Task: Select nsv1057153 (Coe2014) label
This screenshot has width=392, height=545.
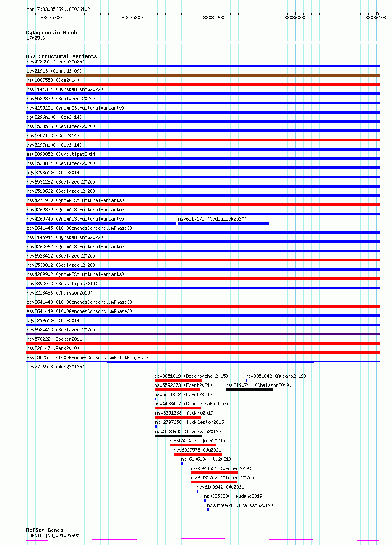Action: tap(53, 136)
